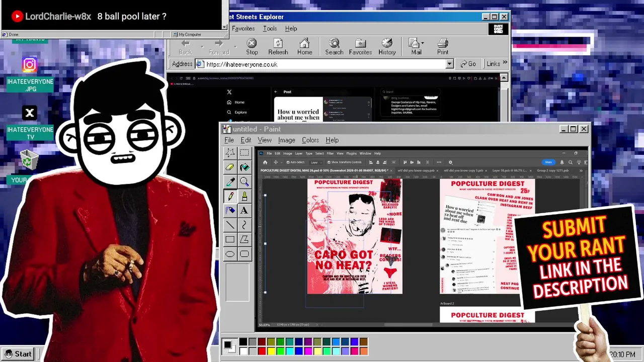644x362 pixels.
Task: Click the Print toolbar button
Action: [443, 47]
